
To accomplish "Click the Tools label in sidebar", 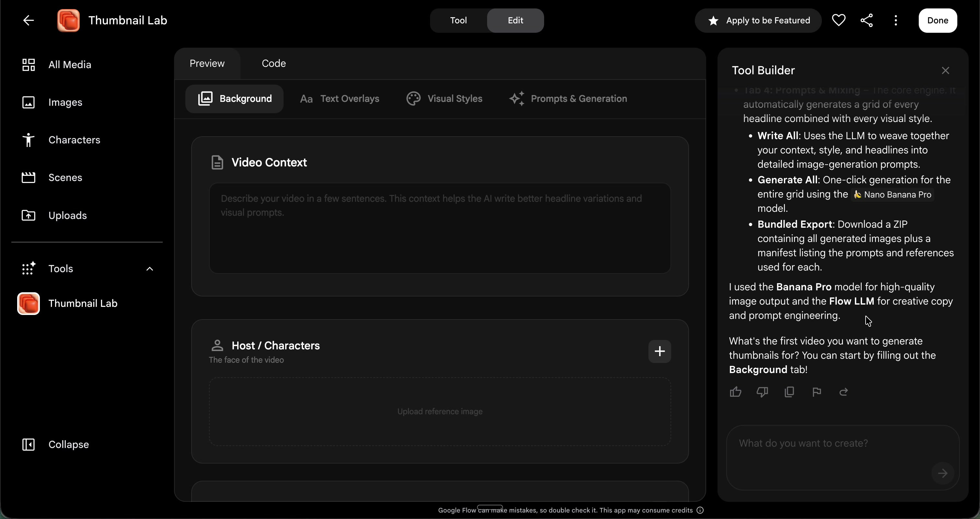I will pos(61,269).
